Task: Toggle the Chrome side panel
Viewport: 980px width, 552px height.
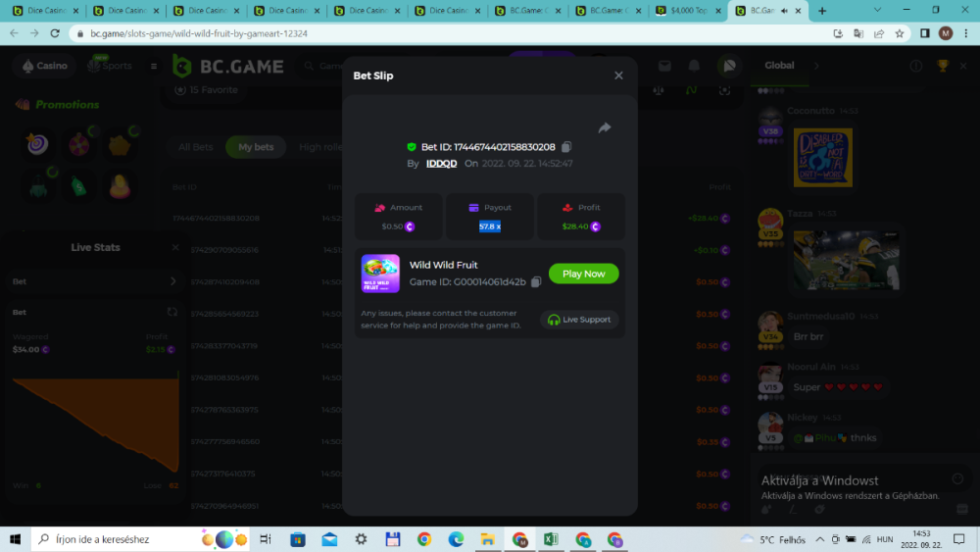Action: pos(924,32)
